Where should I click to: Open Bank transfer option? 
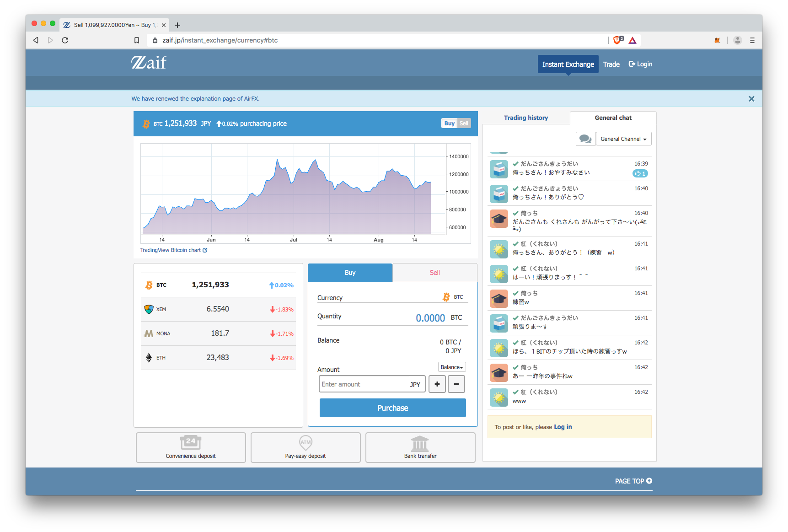[420, 447]
